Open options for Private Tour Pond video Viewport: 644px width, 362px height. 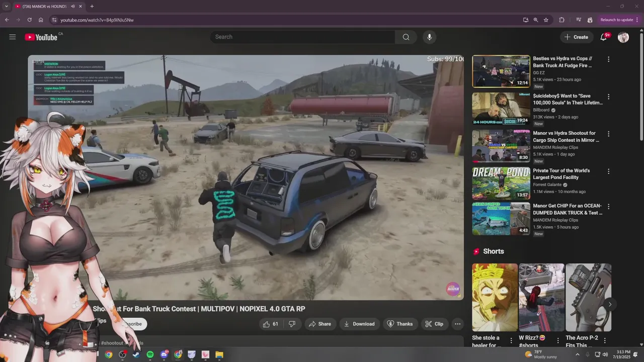pos(608,171)
